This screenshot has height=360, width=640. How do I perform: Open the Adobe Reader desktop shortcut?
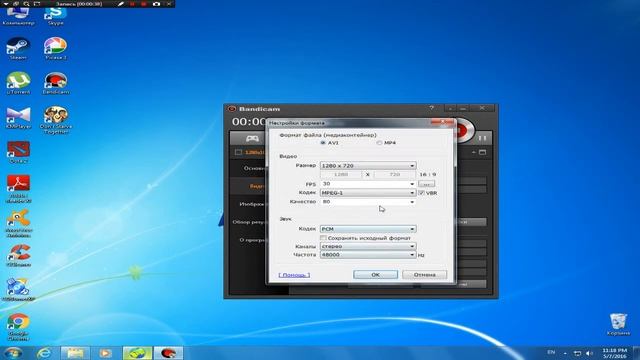pyautogui.click(x=18, y=189)
